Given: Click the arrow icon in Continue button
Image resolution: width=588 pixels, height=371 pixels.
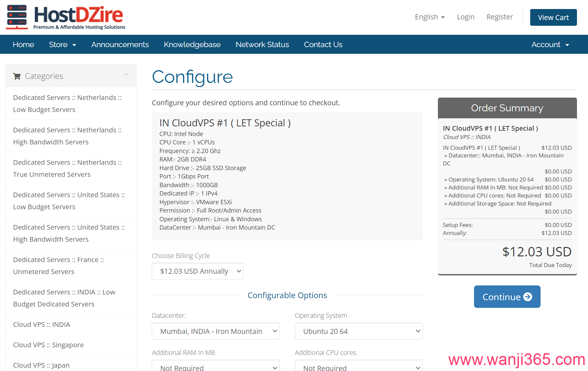Looking at the screenshot, I should 528,297.
